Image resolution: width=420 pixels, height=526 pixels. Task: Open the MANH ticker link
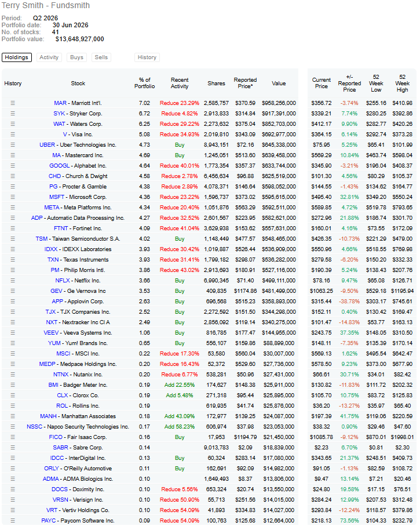pos(48,416)
